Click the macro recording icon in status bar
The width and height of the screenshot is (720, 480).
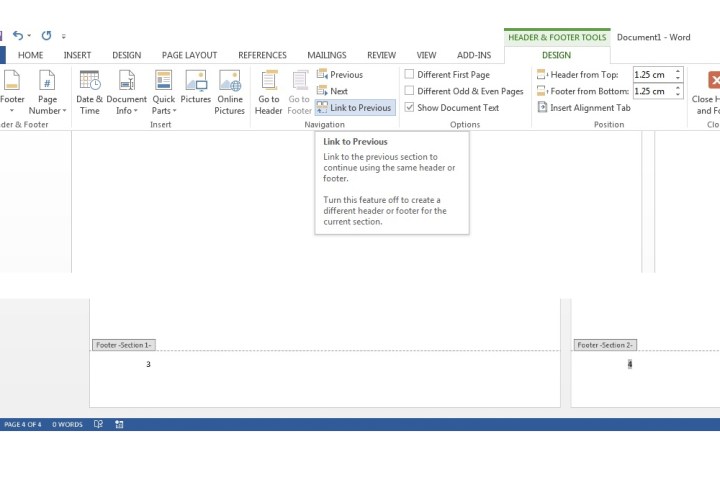119,424
